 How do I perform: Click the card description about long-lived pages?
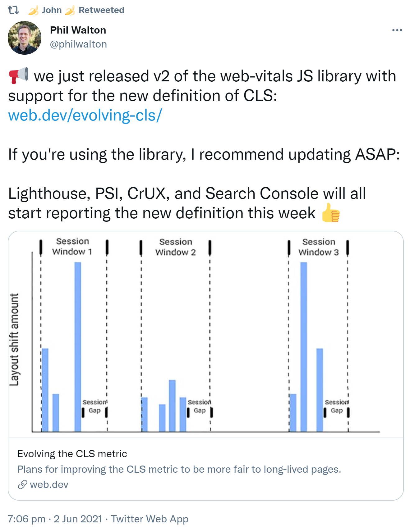tap(179, 469)
